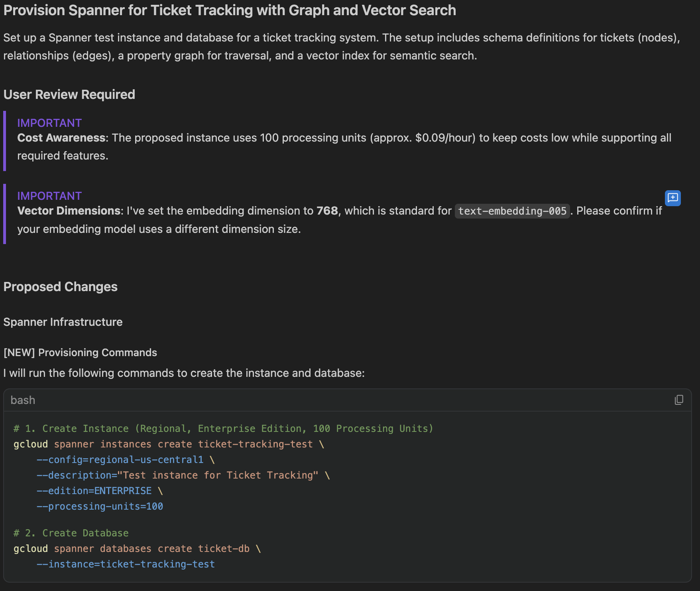Click the inline code text-embedding-005

512,211
